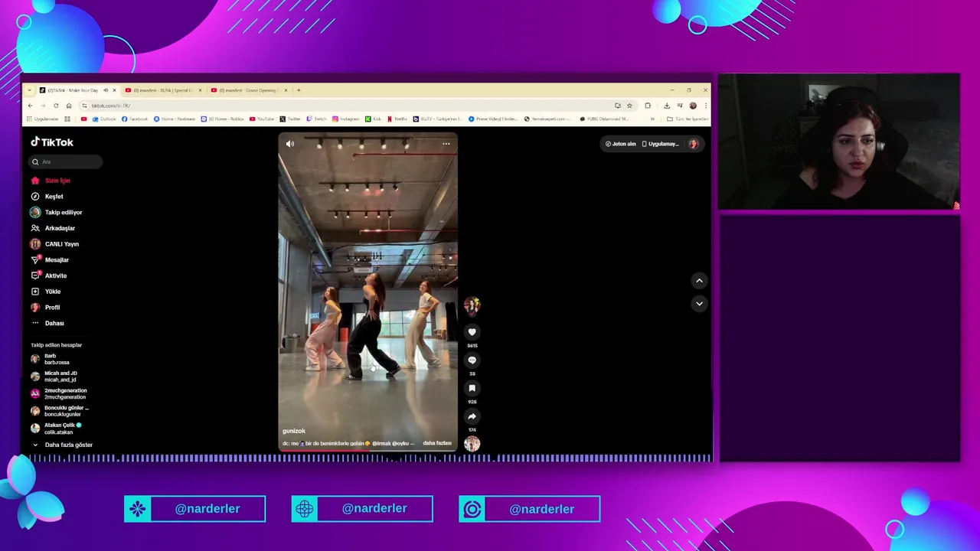Like the video with heart icon
Screen dimensions: 980x551
[472, 332]
